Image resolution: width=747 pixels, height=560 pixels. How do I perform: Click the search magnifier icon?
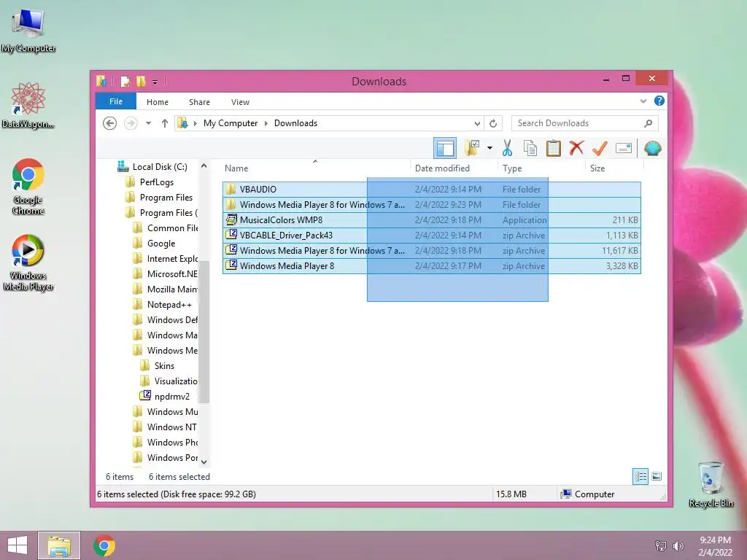[x=648, y=123]
